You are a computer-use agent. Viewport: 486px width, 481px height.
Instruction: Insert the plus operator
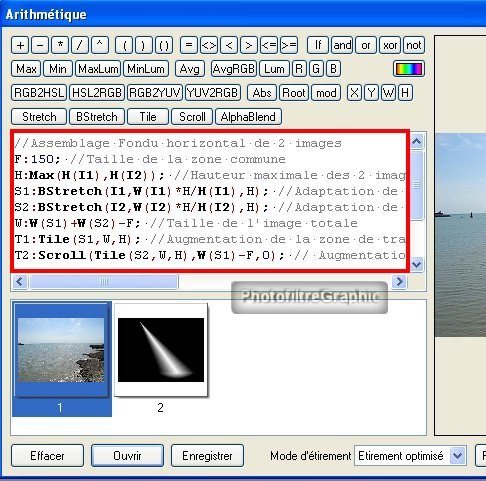point(20,45)
